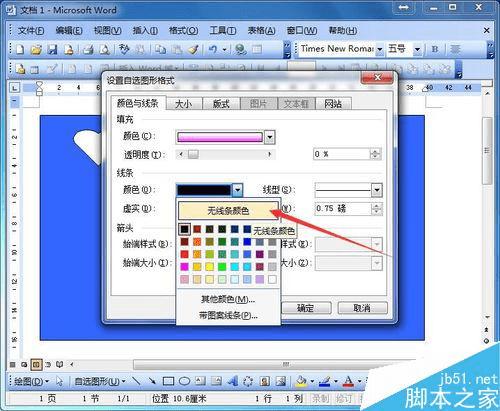Switch to Web Layout view button
This screenshot has height=411, width=500.
tap(24, 365)
